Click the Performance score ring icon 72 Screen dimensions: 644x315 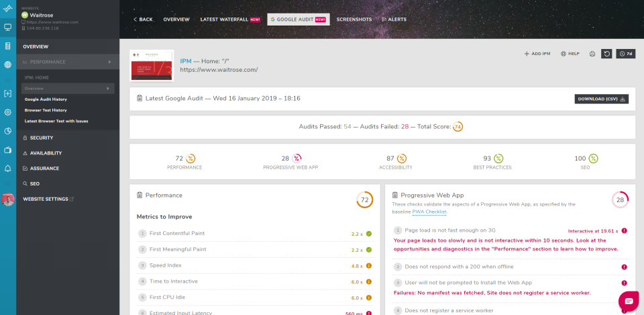191,159
